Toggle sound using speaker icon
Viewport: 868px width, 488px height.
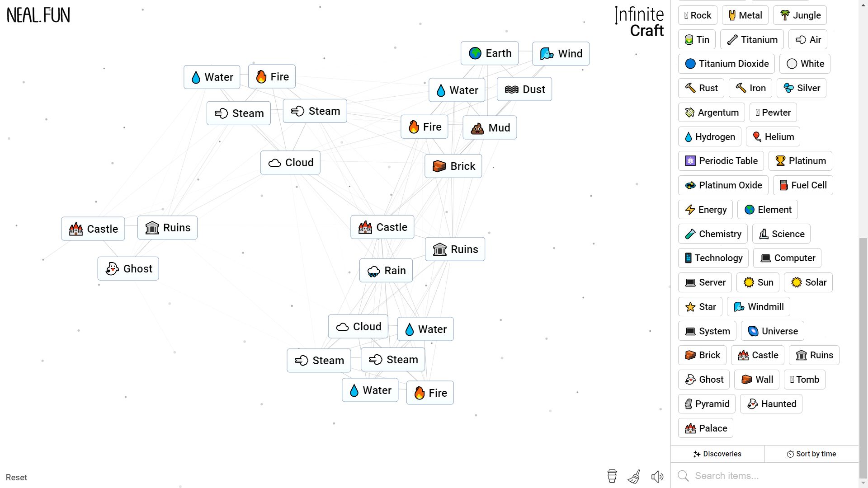[x=657, y=477]
